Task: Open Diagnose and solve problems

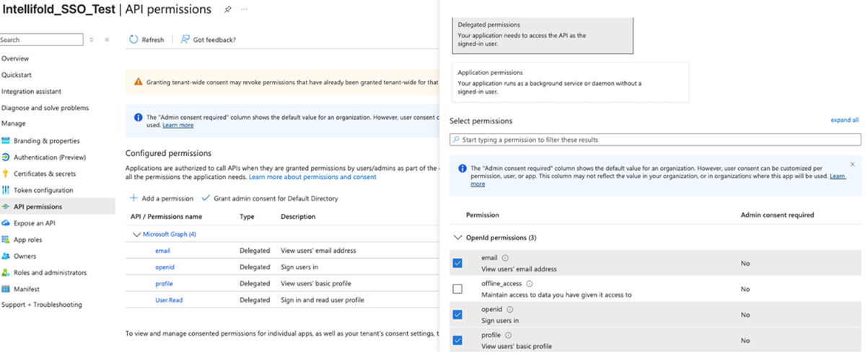Action: [x=45, y=108]
